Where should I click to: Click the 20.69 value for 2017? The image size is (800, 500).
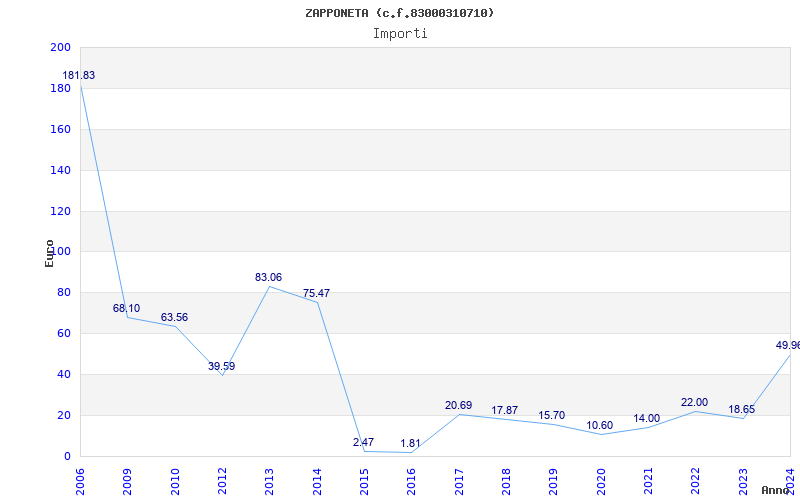click(458, 406)
